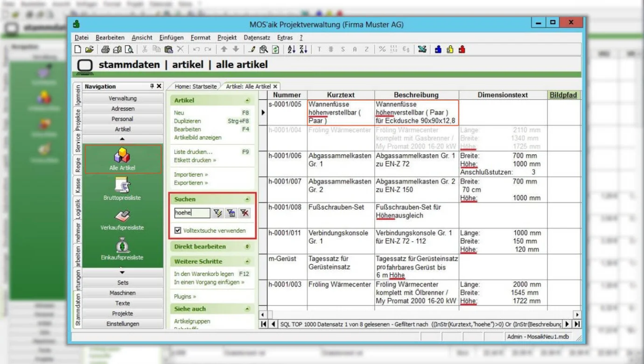The height and width of the screenshot is (364, 644).
Task: Click the open folder toolbar icon
Action: click(x=89, y=49)
